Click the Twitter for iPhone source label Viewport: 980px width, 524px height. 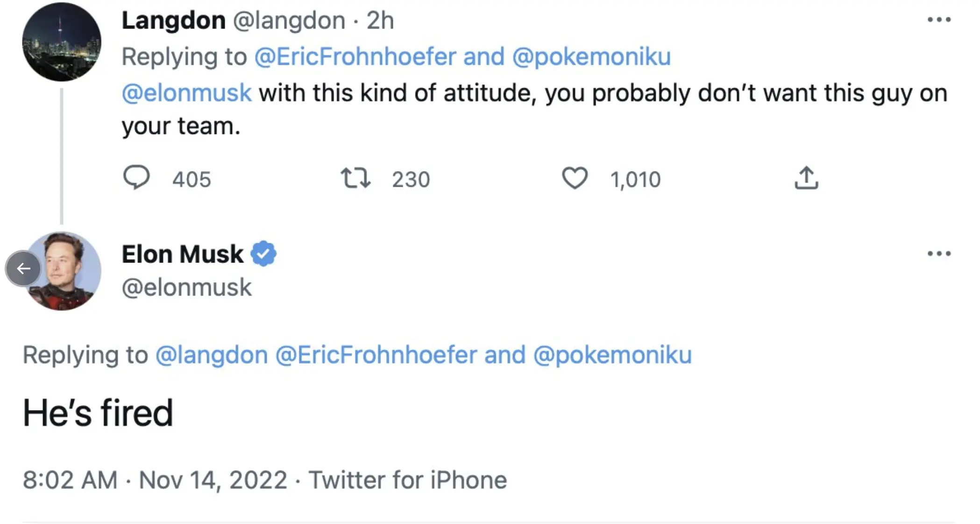coord(408,480)
